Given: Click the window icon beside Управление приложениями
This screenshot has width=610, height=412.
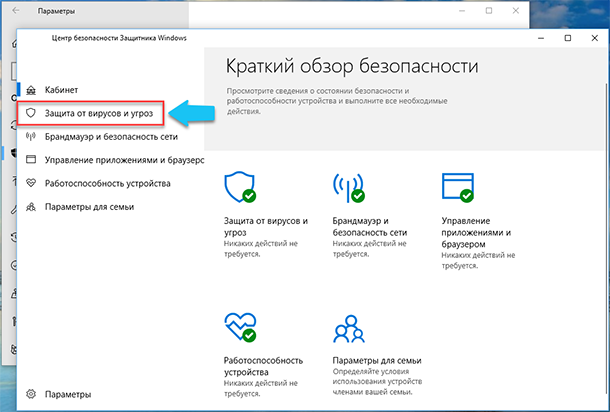Looking at the screenshot, I should pos(31,160).
